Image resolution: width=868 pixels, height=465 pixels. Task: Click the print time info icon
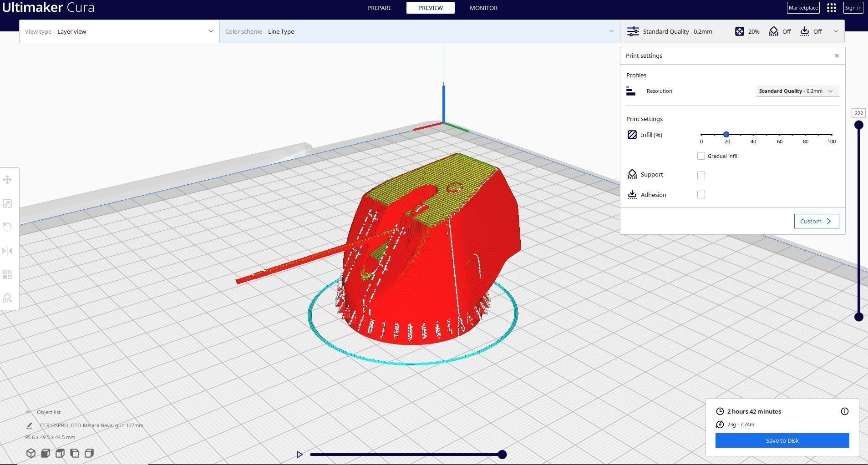[x=845, y=411]
